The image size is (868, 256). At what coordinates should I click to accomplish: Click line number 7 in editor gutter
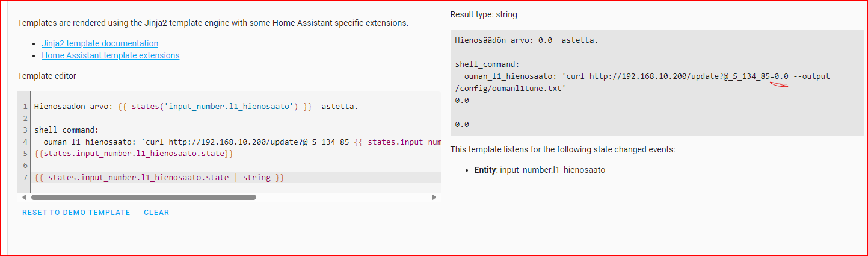point(25,178)
